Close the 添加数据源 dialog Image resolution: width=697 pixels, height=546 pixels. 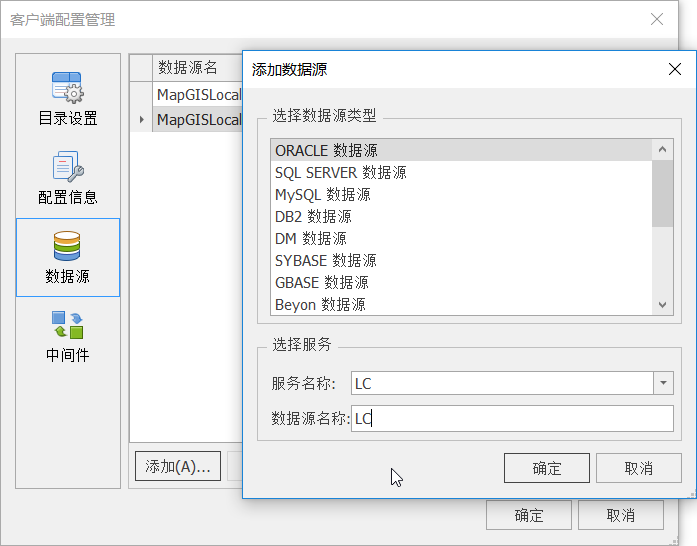(675, 69)
